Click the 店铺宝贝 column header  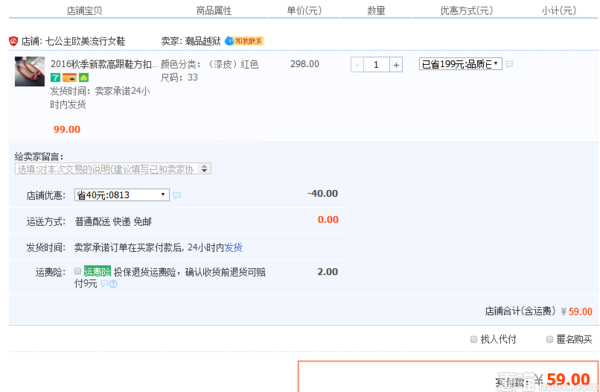85,11
